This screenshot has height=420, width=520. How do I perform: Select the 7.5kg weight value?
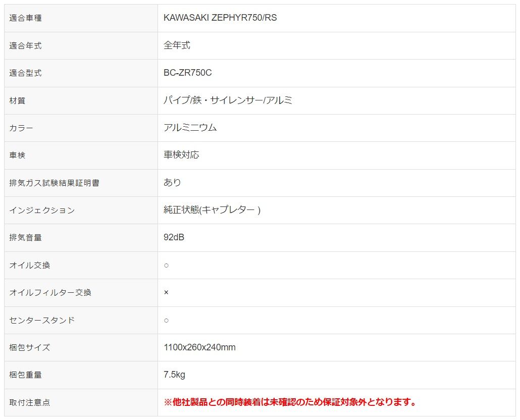point(174,375)
